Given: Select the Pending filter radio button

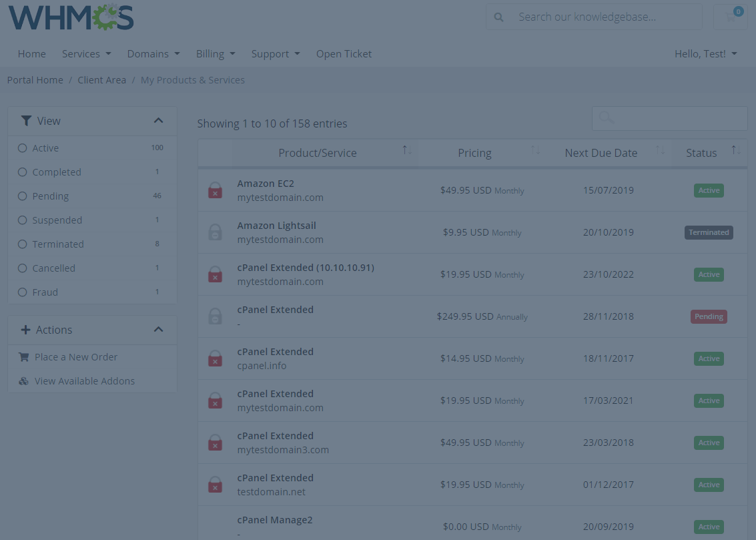Looking at the screenshot, I should pyautogui.click(x=21, y=196).
